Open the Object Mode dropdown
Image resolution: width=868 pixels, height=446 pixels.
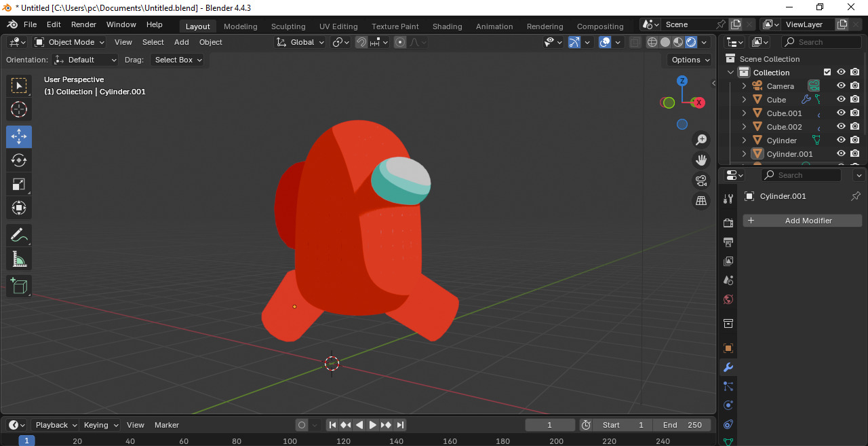pos(70,42)
